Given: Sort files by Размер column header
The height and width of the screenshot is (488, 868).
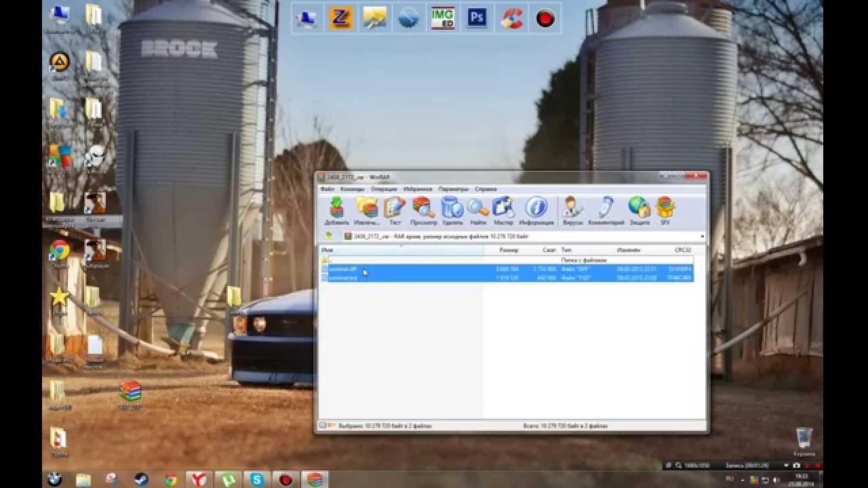Looking at the screenshot, I should point(502,250).
